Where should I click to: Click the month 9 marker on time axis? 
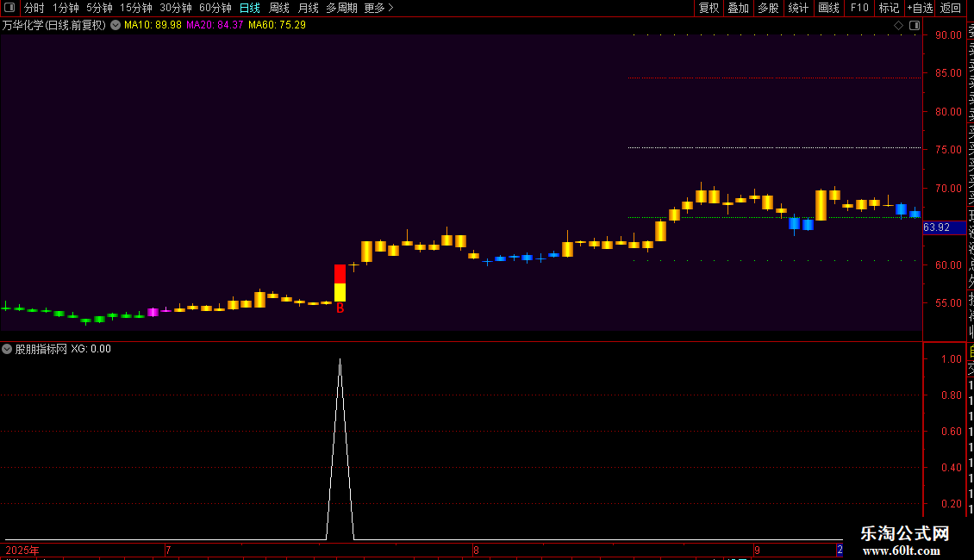(757, 551)
